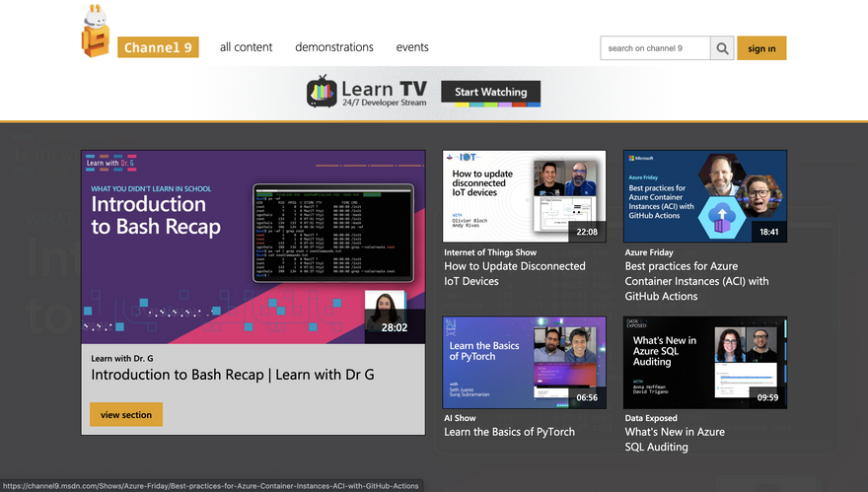Click the Start Watching button
Screen dimensions: 868x492
click(490, 93)
